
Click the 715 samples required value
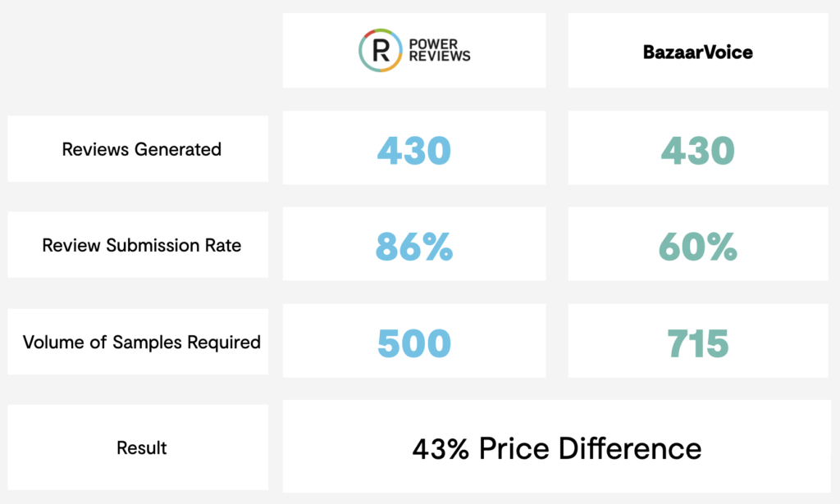coord(697,343)
